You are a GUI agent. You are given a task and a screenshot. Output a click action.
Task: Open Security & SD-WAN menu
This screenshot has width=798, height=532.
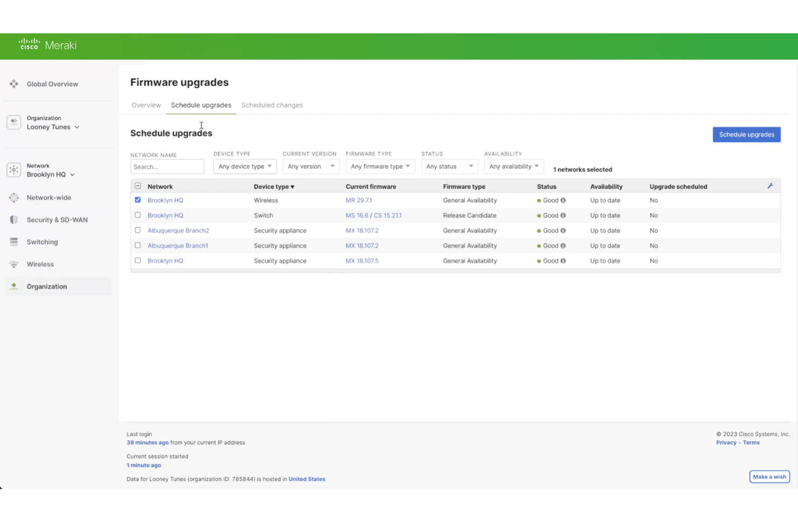57,220
